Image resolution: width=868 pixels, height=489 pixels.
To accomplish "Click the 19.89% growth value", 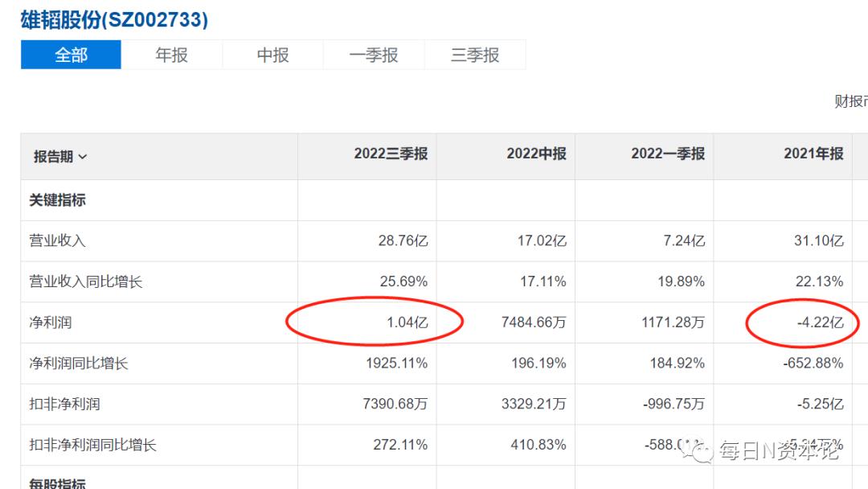I will point(681,281).
